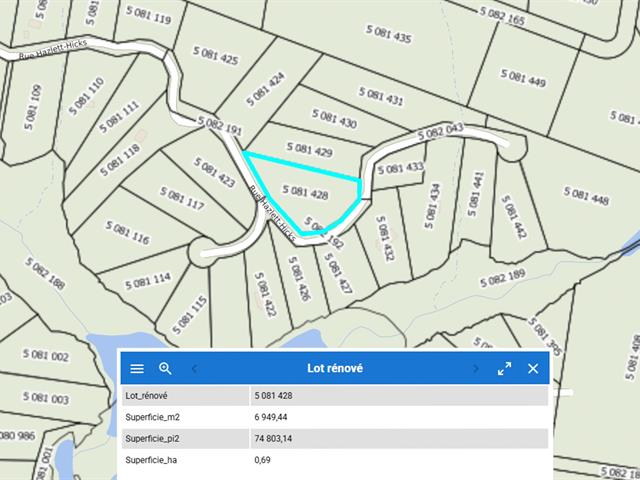The width and height of the screenshot is (640, 480).
Task: Select lot 5 081 431 parcel
Action: point(379,98)
